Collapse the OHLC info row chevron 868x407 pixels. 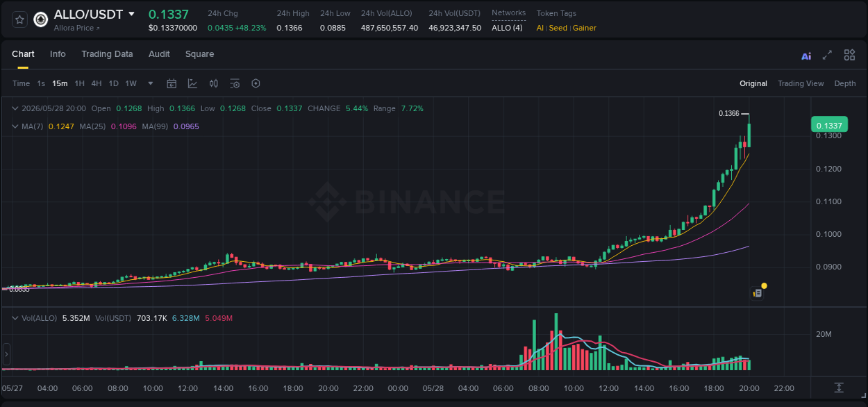[15, 108]
